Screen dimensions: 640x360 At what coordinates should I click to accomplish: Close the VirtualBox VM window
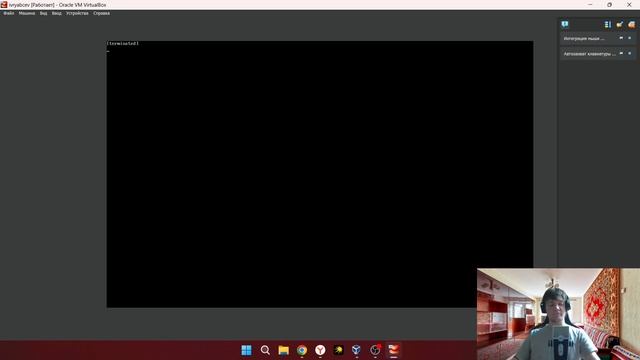tap(629, 4)
